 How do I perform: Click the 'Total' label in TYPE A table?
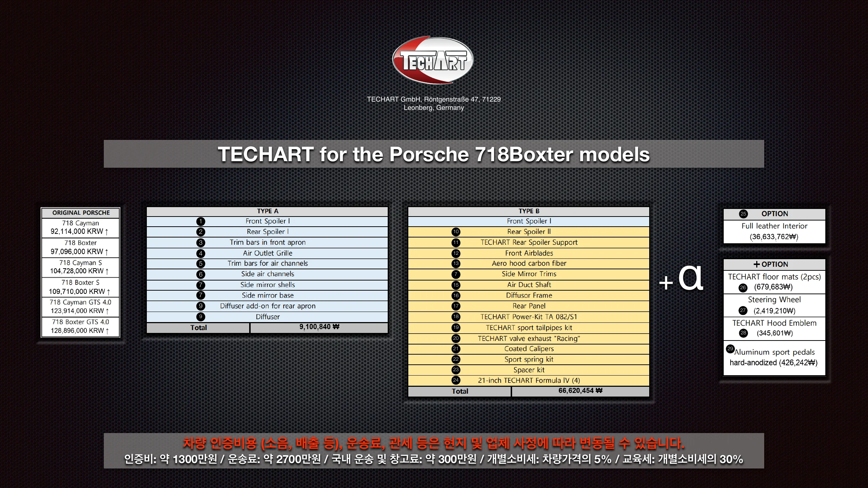click(x=199, y=328)
